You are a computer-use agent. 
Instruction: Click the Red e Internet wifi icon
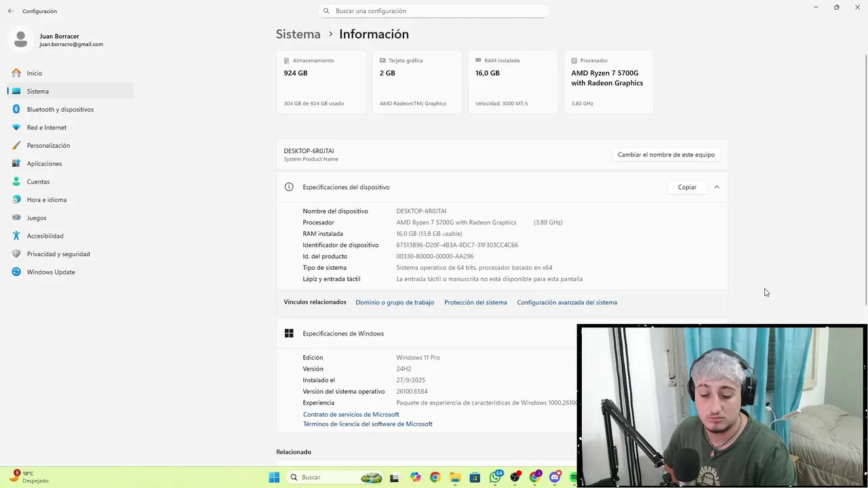coord(16,127)
